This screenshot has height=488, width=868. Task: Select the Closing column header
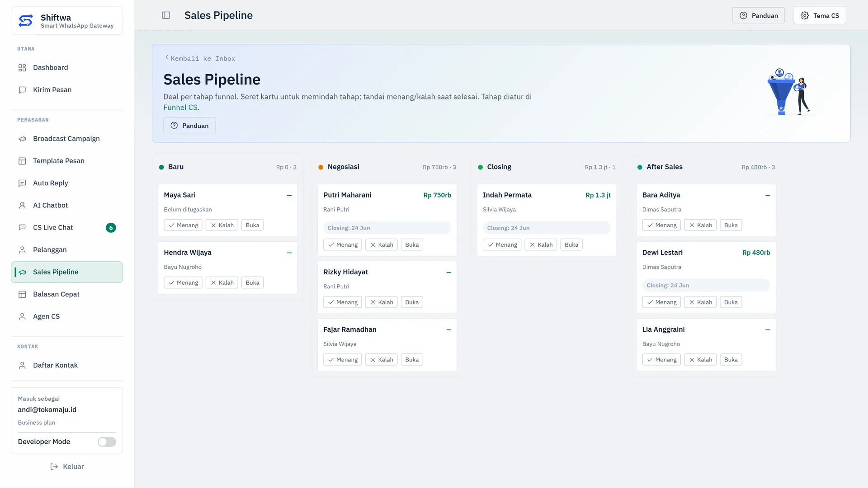(547, 167)
